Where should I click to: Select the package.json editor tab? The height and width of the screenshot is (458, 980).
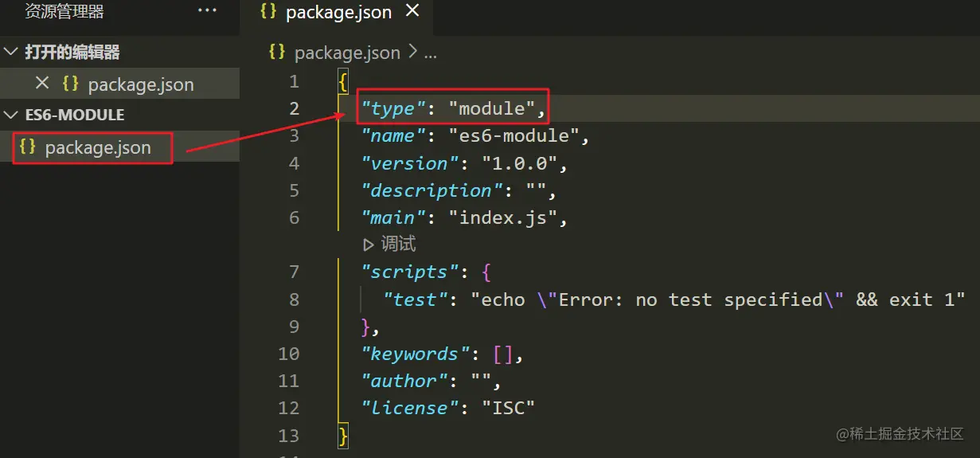[x=340, y=12]
